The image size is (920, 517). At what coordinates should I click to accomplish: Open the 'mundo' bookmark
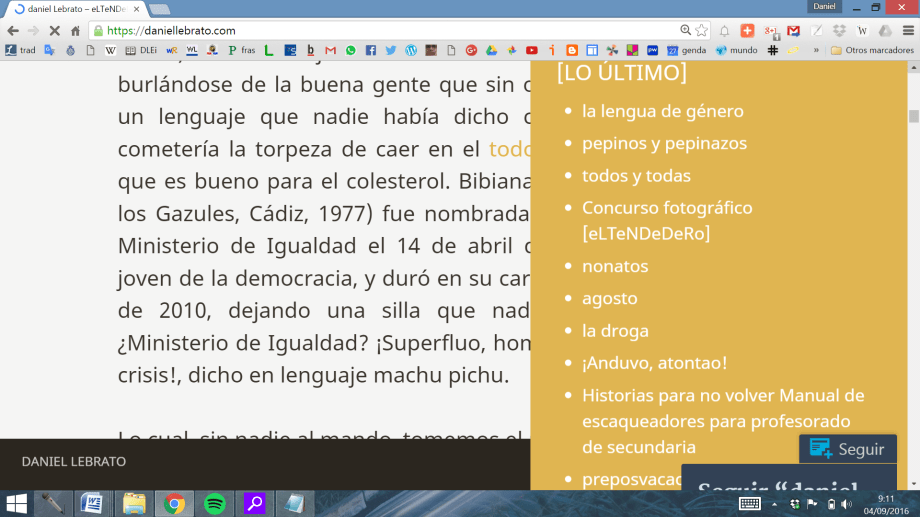tap(736, 50)
